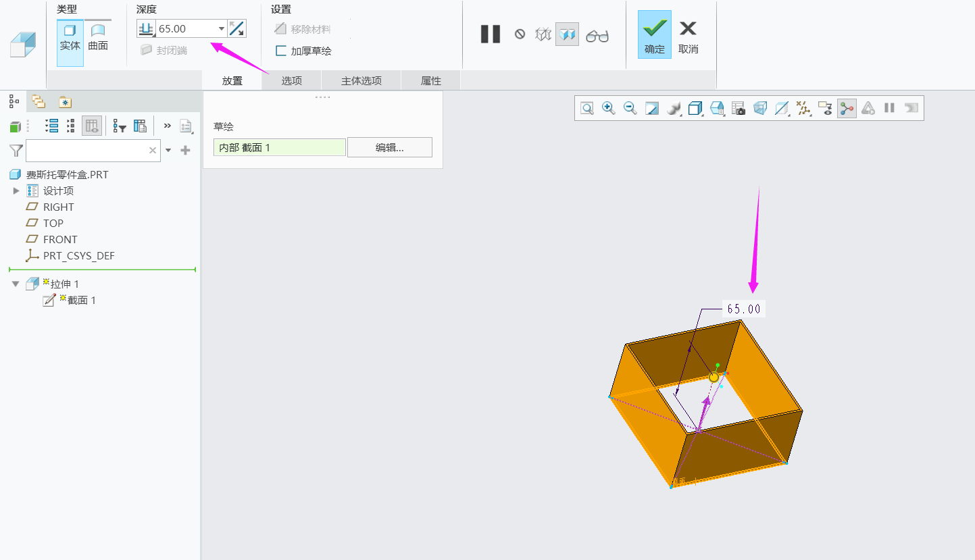Click the Zoom In icon
The image size is (975, 560).
click(608, 108)
